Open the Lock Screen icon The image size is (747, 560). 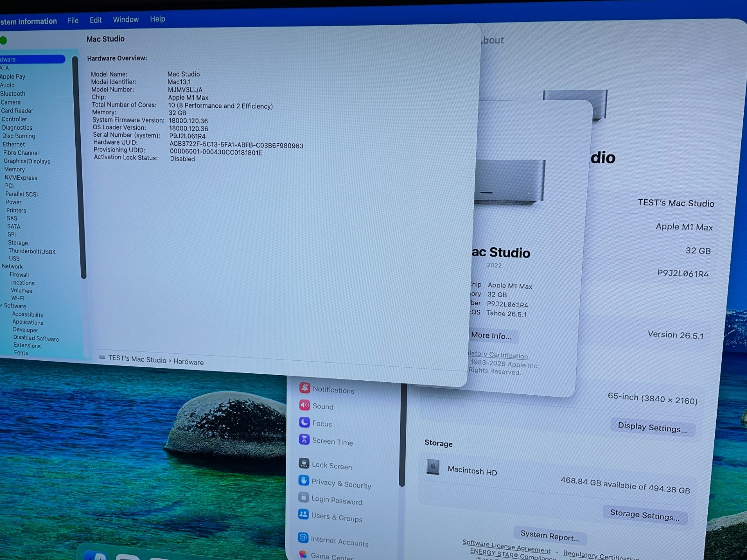pos(303,463)
